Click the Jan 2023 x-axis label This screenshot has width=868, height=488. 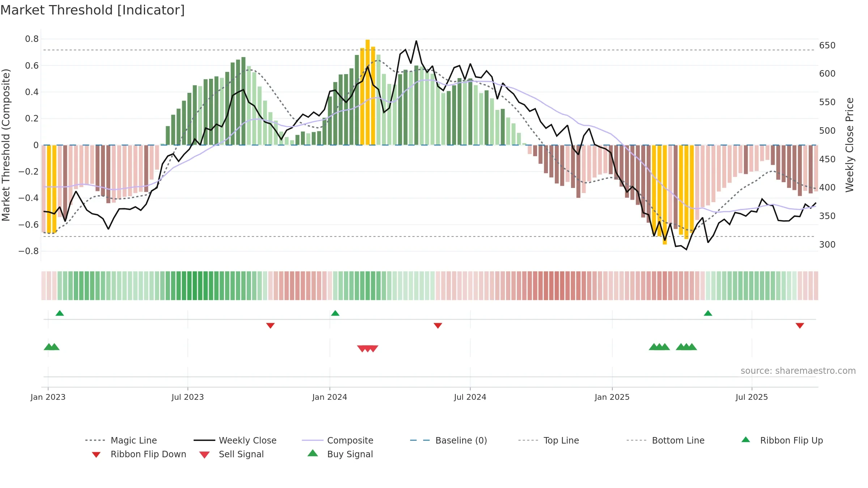(48, 397)
